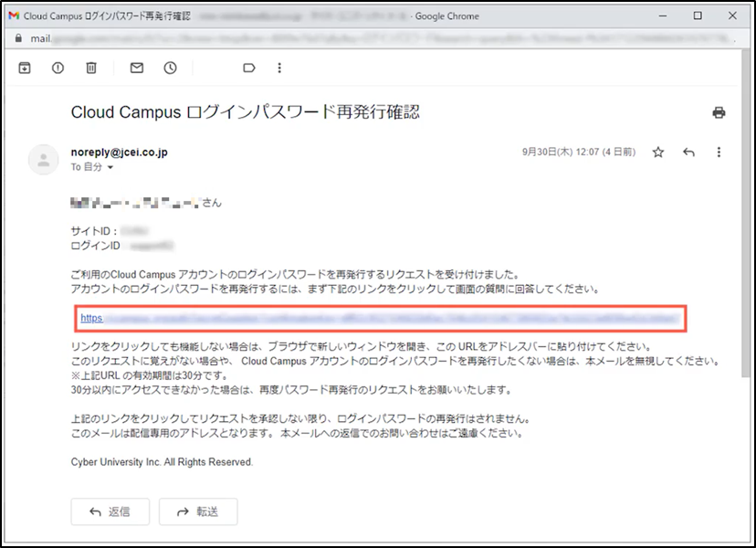The height and width of the screenshot is (548, 756).
Task: Archive this email with the archive icon
Action: [25, 68]
